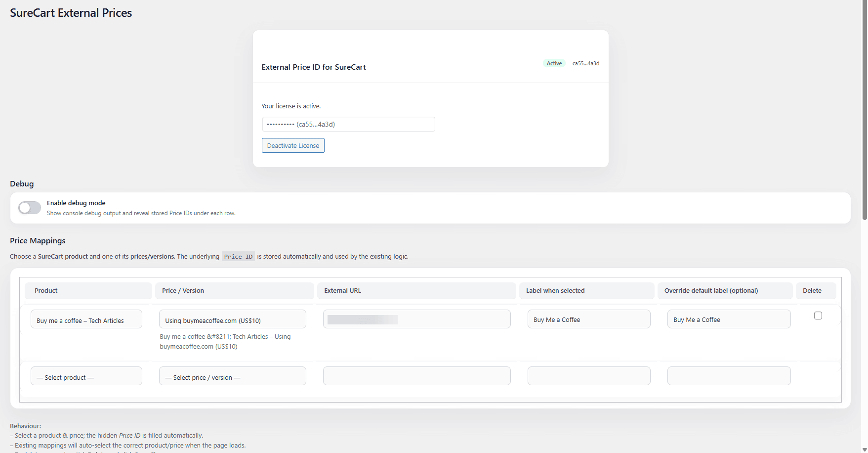Enable the debug mode toggle switch
Screen dimensions: 868x453
click(x=30, y=208)
